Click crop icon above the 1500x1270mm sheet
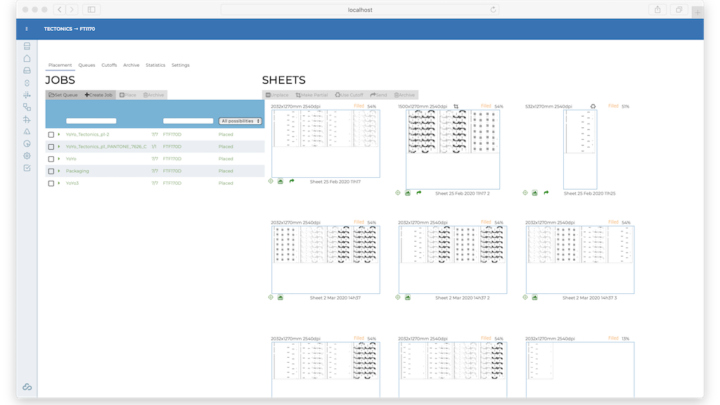The height and width of the screenshot is (405, 720). [x=456, y=106]
